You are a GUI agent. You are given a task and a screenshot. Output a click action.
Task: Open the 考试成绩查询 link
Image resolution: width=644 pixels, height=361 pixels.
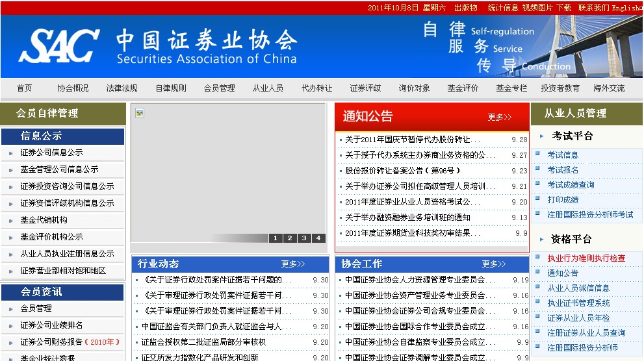pos(571,185)
